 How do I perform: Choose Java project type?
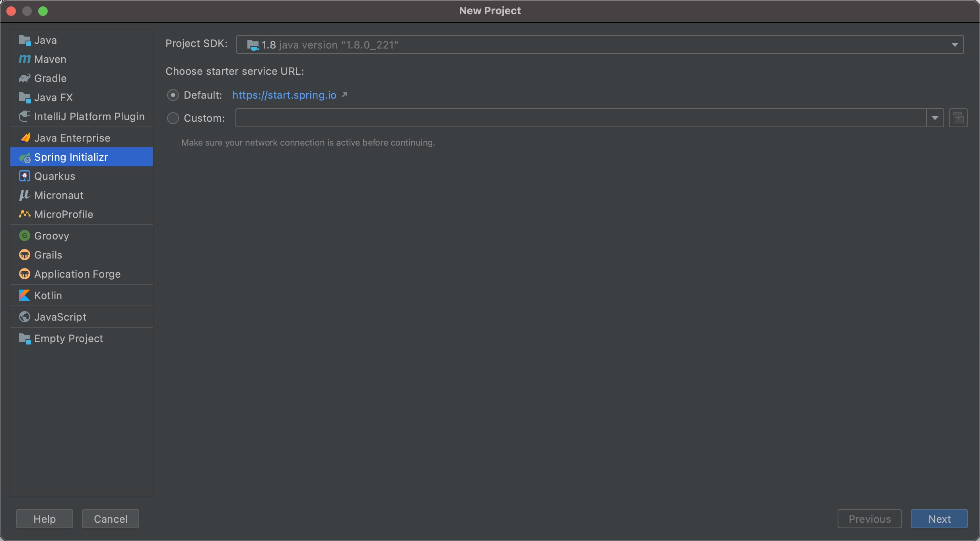(x=82, y=40)
